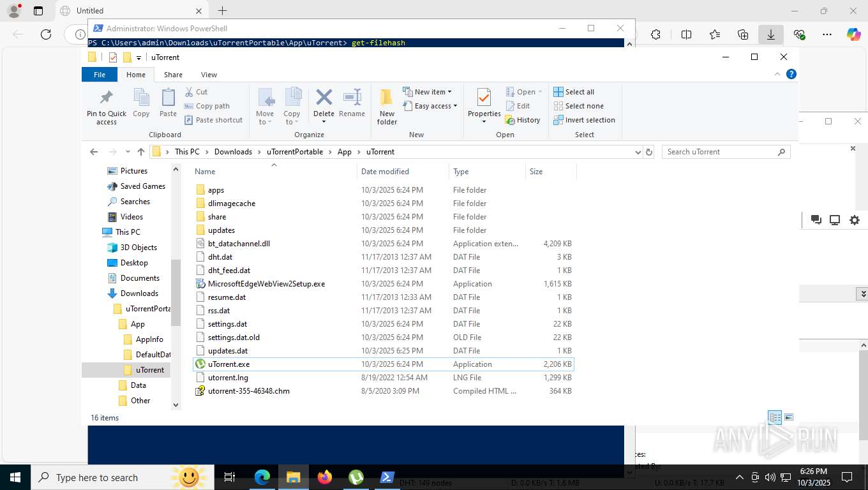This screenshot has width=868, height=490.
Task: Open Move to dropdown
Action: (x=265, y=107)
